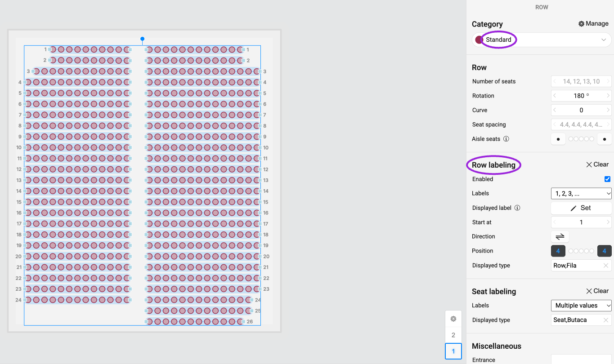Click Set for Displayed label
This screenshot has width=614, height=364.
pos(581,208)
